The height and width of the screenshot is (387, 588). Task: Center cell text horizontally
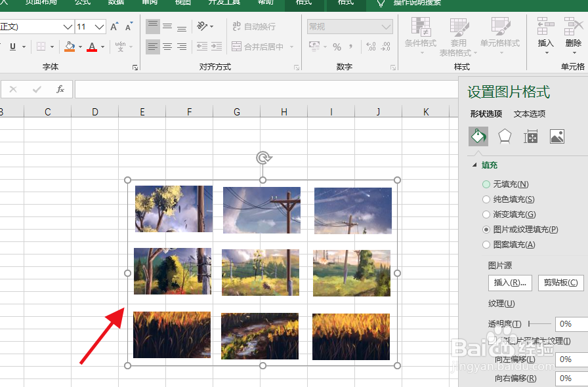(167, 47)
